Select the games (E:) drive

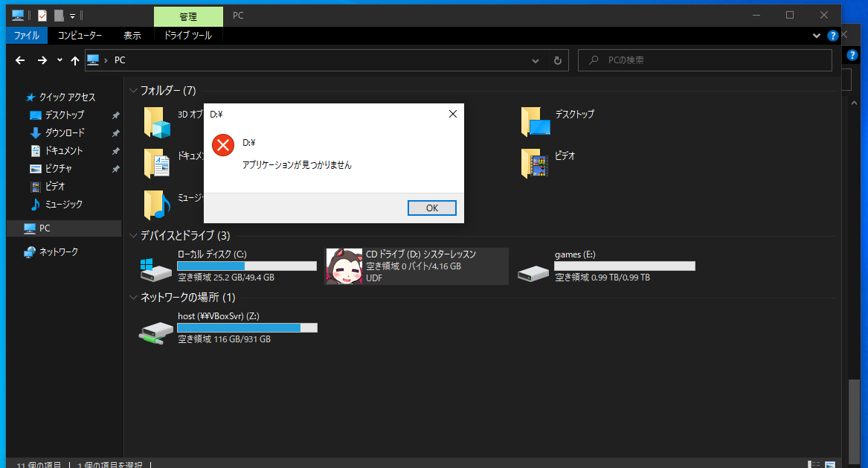(x=533, y=270)
